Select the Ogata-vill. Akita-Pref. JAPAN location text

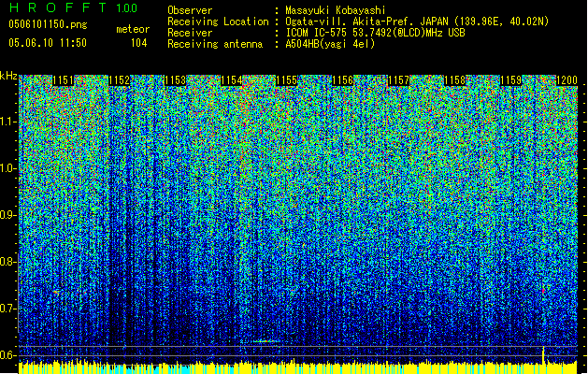point(417,22)
